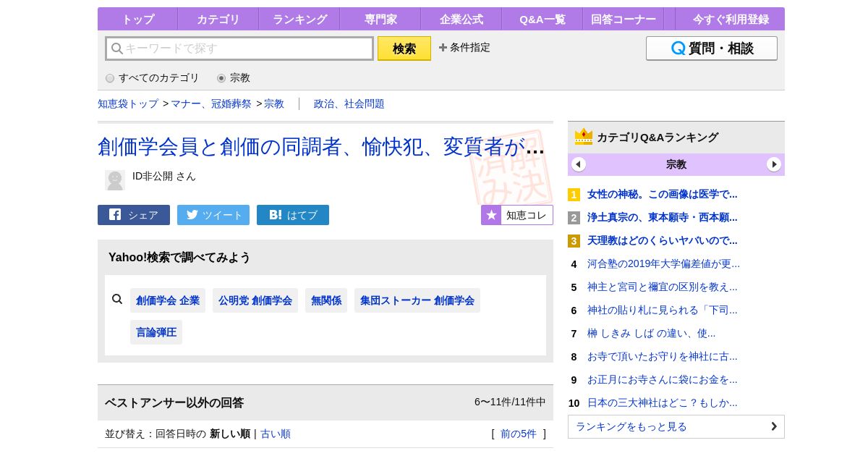Click the 質問・相談 button

(x=711, y=48)
